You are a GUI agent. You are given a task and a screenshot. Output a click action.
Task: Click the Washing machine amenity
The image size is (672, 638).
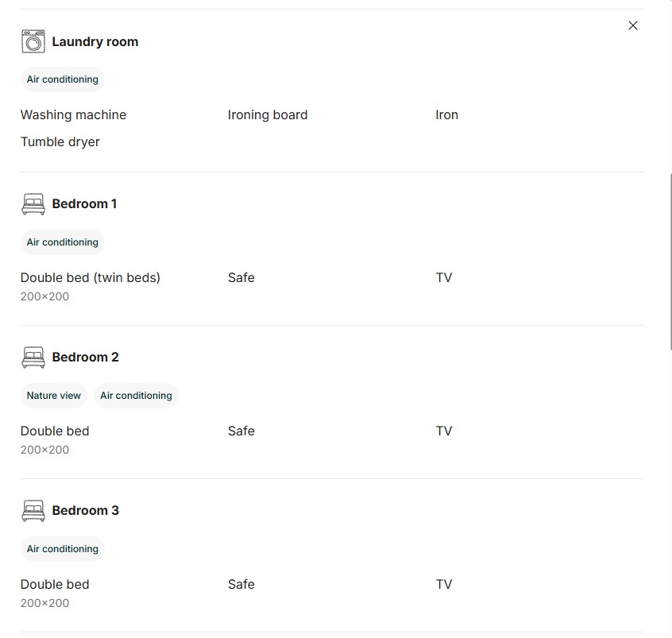pos(73,115)
